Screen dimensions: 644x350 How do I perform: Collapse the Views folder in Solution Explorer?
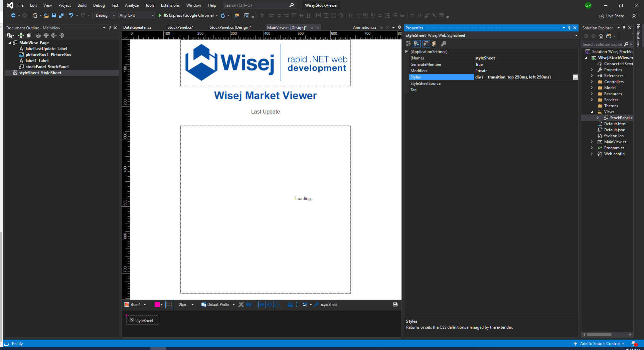[x=592, y=112]
